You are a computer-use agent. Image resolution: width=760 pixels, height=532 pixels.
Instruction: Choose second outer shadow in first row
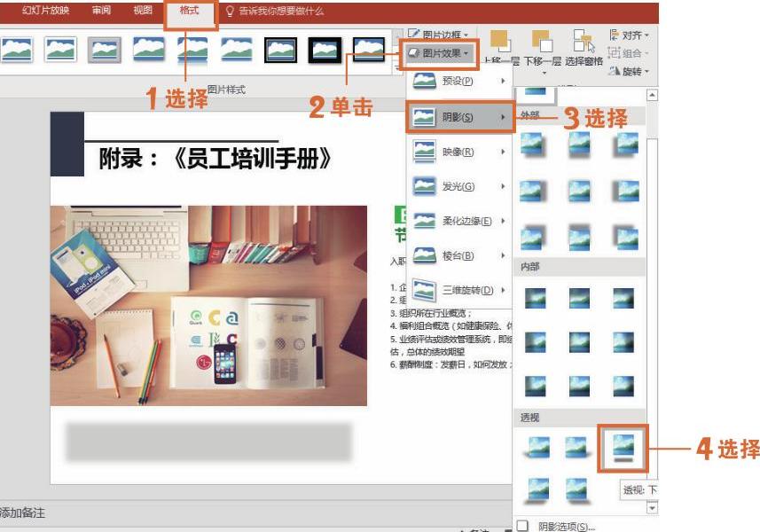(x=579, y=145)
